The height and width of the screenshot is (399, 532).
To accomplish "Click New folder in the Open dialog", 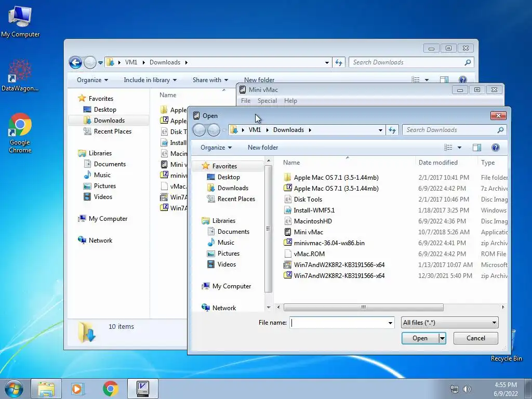I will click(x=263, y=147).
